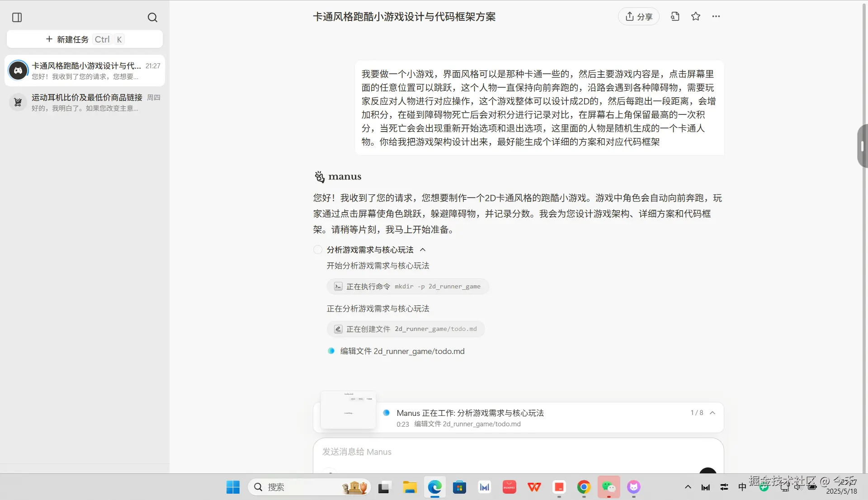Collapse the left sidebar panel
Screen dimensions: 868x500
click(x=17, y=18)
